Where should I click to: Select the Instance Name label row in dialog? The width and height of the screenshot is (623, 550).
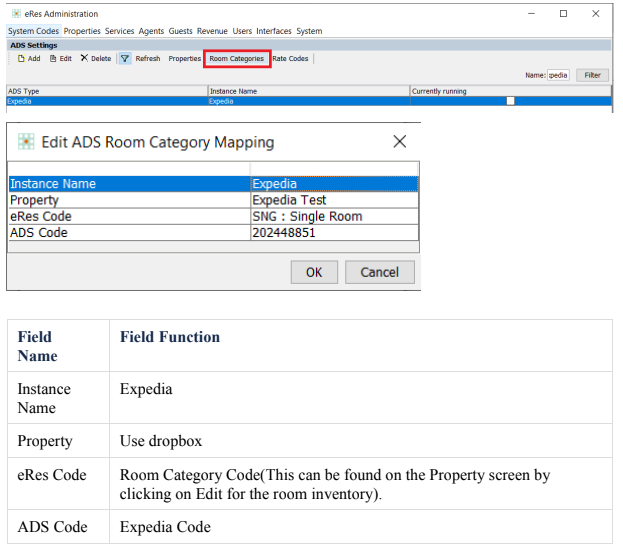coord(130,184)
